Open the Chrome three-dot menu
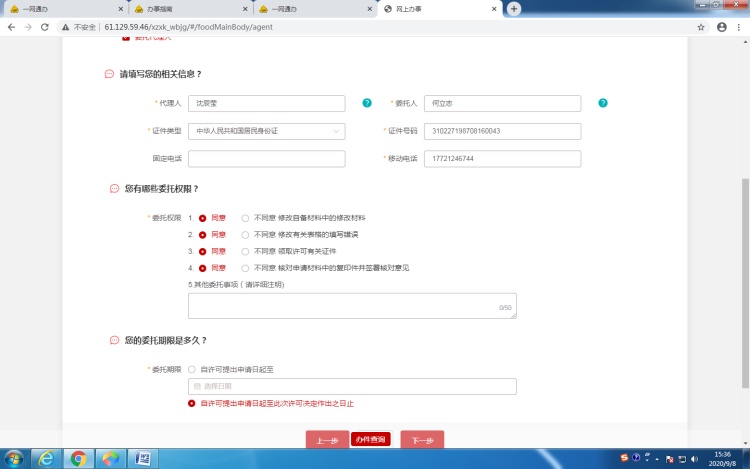 point(740,27)
